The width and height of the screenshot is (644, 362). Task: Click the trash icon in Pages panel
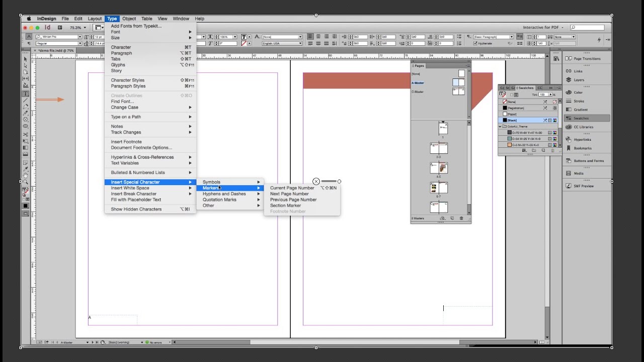[x=461, y=218]
